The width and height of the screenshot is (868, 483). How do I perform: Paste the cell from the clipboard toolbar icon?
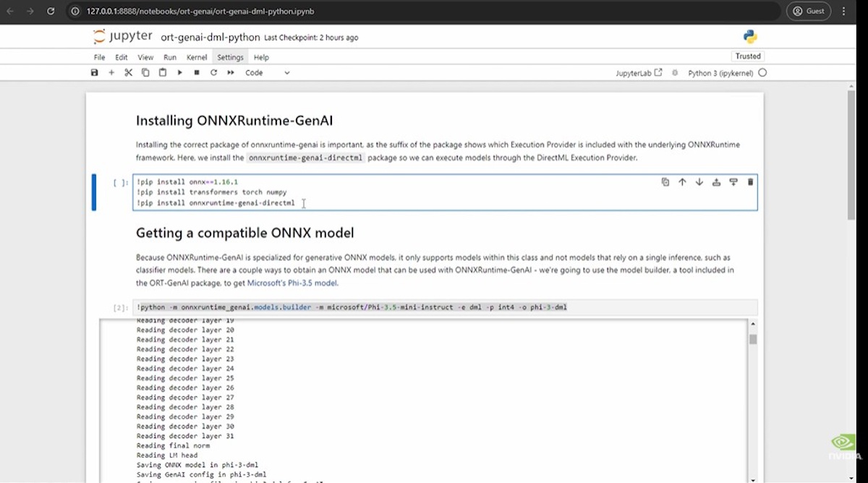click(163, 72)
